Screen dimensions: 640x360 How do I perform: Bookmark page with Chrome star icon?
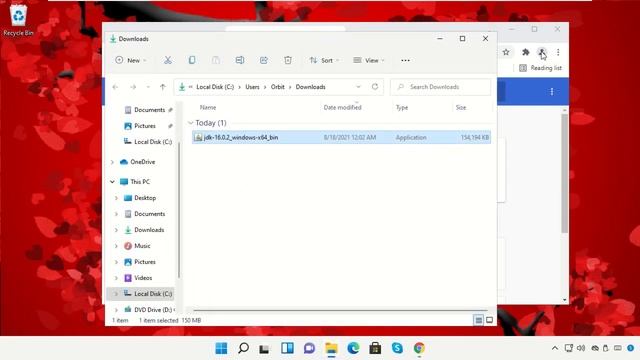tap(506, 52)
